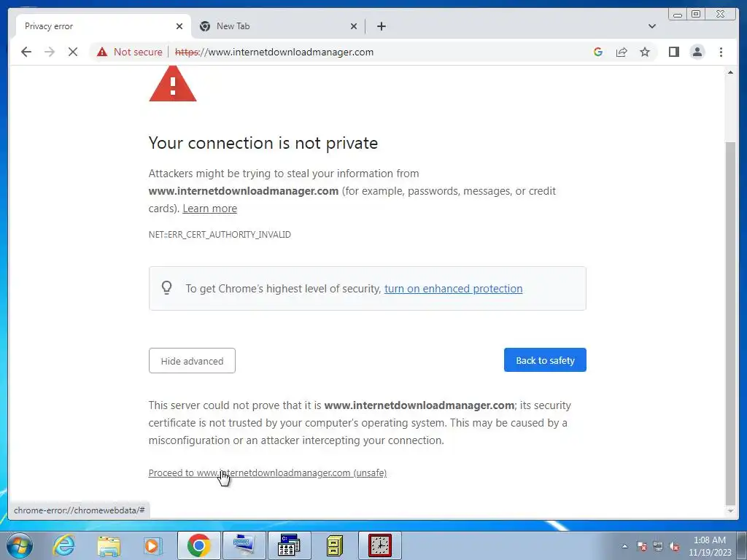Open the calculator console taskbar icon

289,545
